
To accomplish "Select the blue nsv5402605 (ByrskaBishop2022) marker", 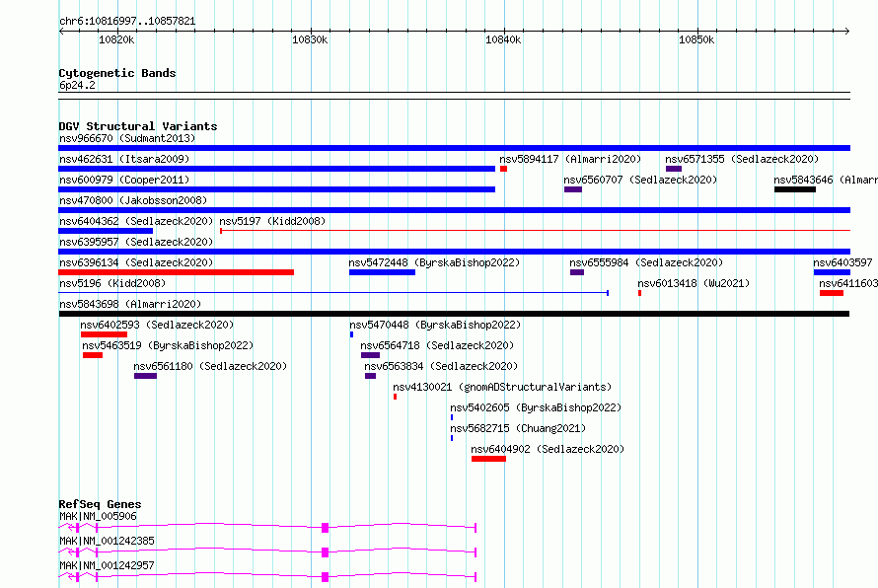I will pyautogui.click(x=452, y=417).
